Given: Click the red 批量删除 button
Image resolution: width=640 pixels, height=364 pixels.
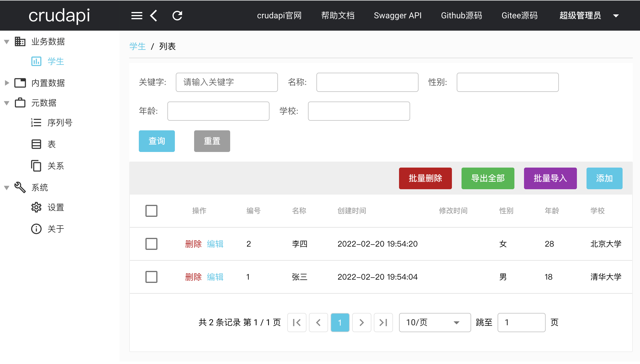Looking at the screenshot, I should point(425,178).
